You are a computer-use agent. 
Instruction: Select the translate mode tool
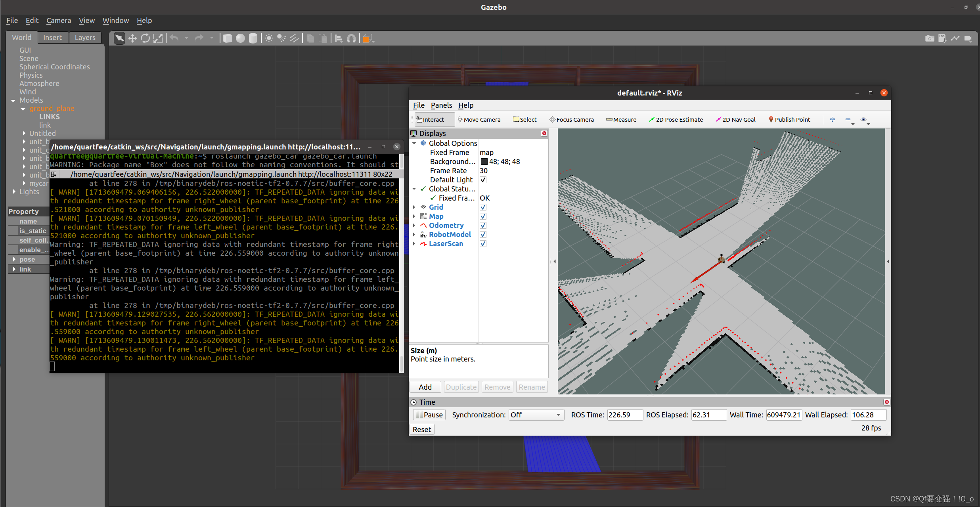point(132,38)
